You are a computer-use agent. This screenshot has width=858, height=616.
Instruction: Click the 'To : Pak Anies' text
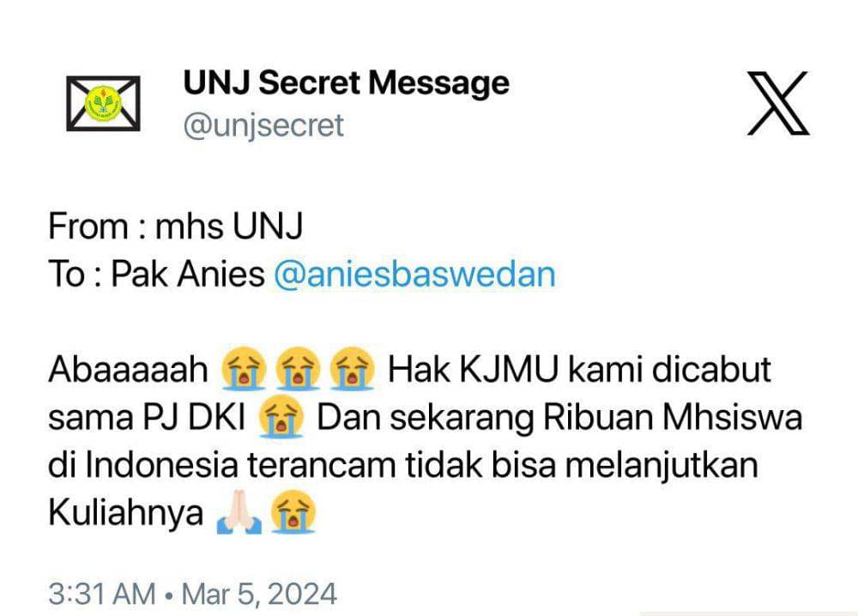tap(156, 274)
